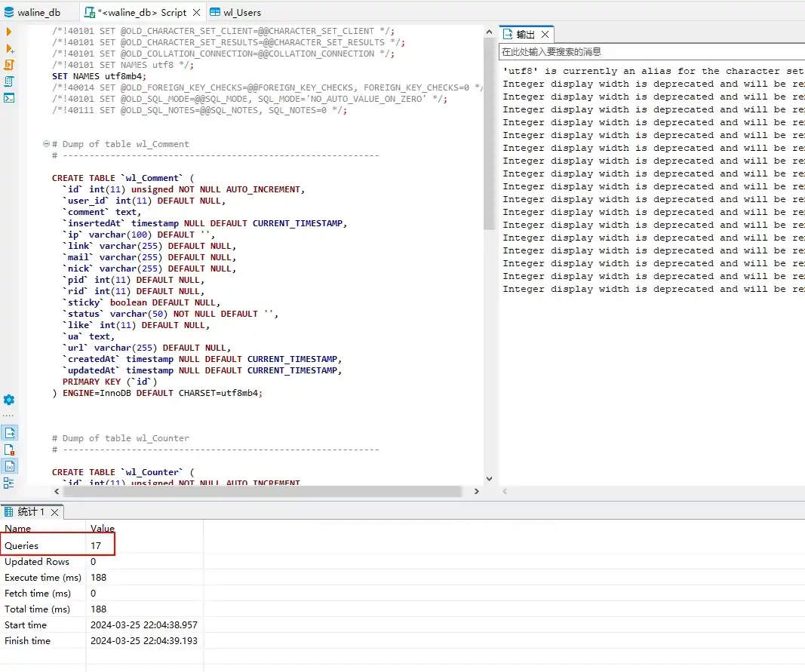
Task: Select the Finish time row label
Action: 27,640
